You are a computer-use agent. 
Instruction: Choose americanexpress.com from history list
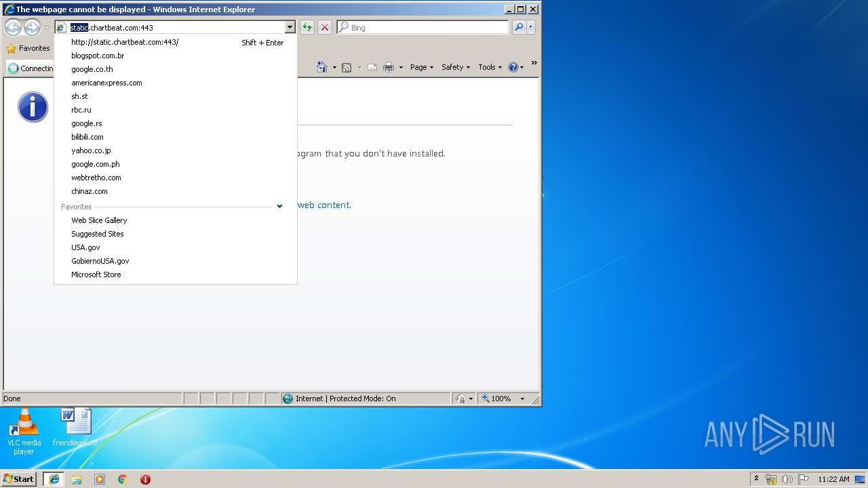(176, 83)
